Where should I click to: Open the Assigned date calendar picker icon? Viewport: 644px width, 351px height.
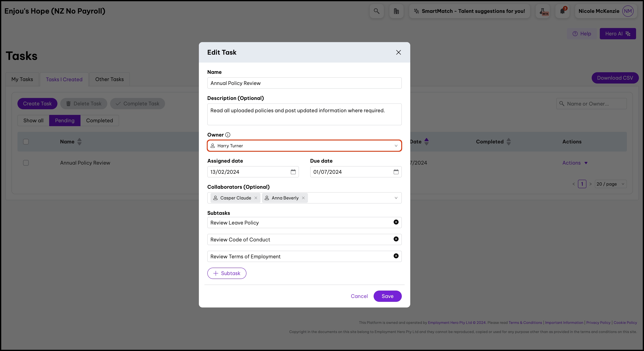(293, 172)
